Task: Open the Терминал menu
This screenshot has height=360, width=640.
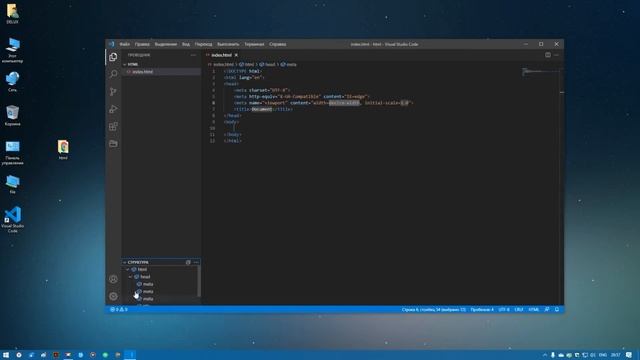Action: [254, 44]
